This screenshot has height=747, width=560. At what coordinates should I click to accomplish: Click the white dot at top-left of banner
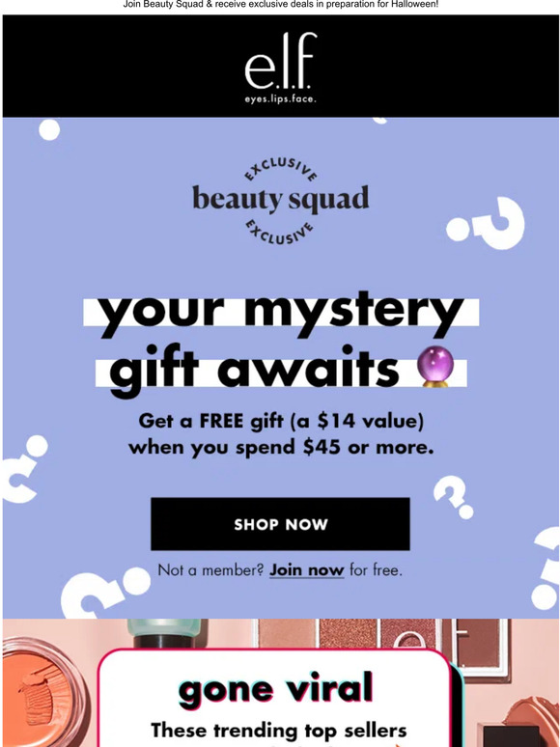pos(49,129)
